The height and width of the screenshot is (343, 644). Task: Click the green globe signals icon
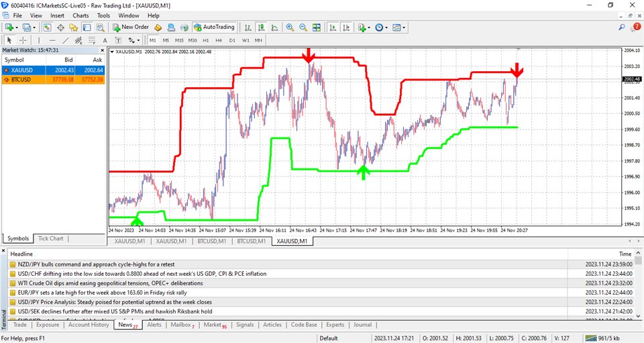pos(184,28)
